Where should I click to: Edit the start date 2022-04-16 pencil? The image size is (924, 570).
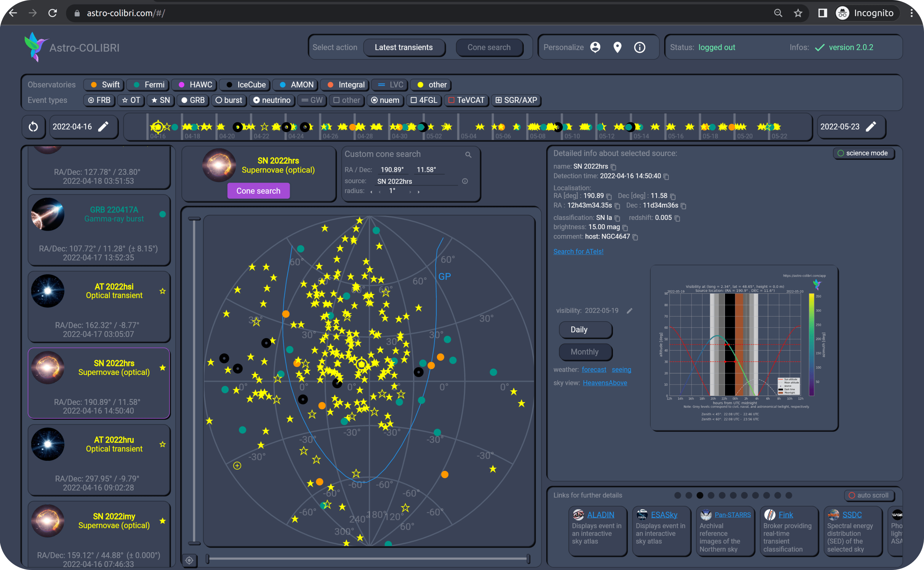[x=103, y=127]
